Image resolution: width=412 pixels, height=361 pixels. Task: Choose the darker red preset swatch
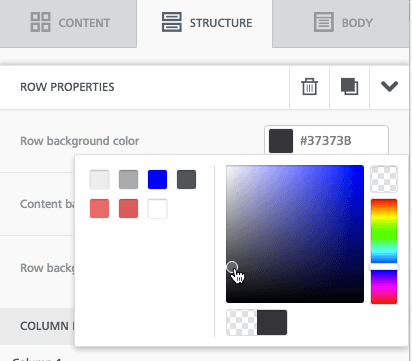128,208
